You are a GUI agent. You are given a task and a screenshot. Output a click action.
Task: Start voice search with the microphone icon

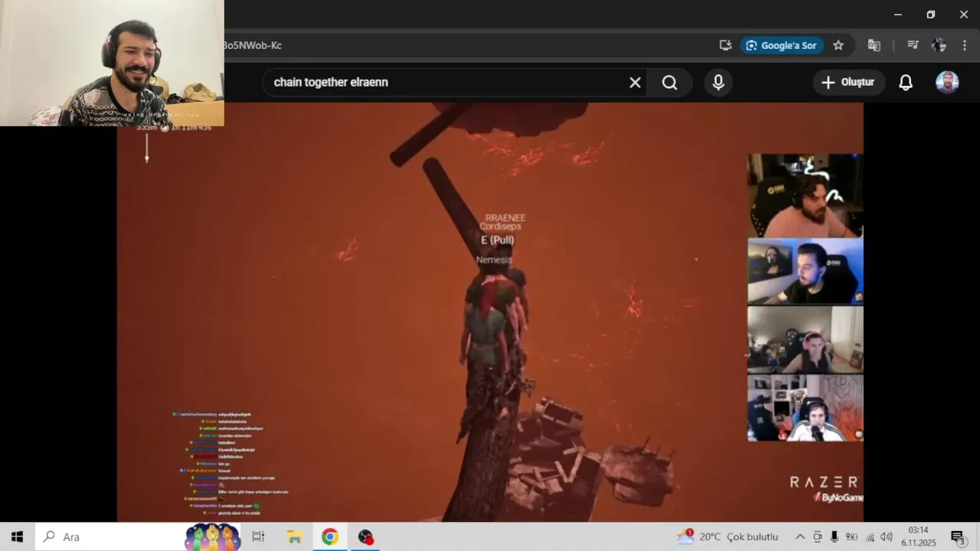[x=718, y=83]
